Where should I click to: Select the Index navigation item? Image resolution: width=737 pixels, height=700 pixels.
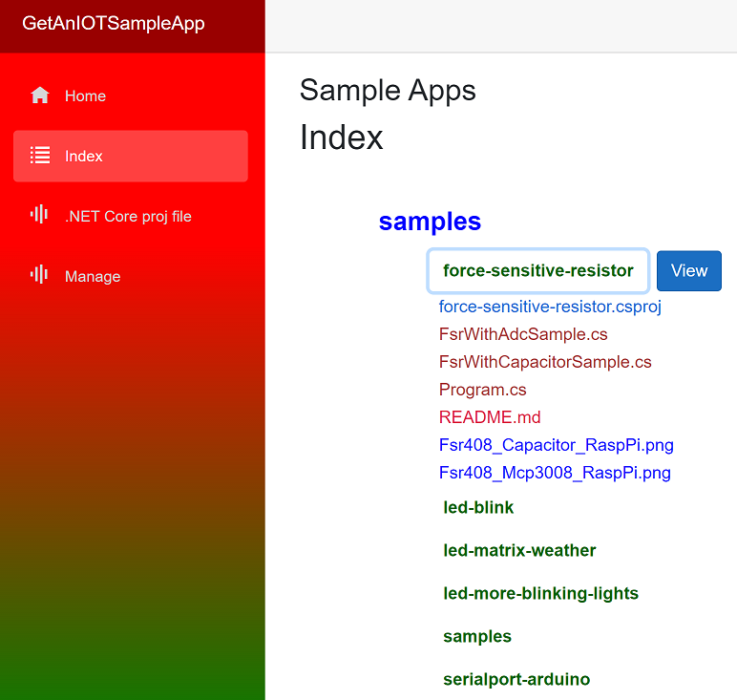[x=131, y=156]
